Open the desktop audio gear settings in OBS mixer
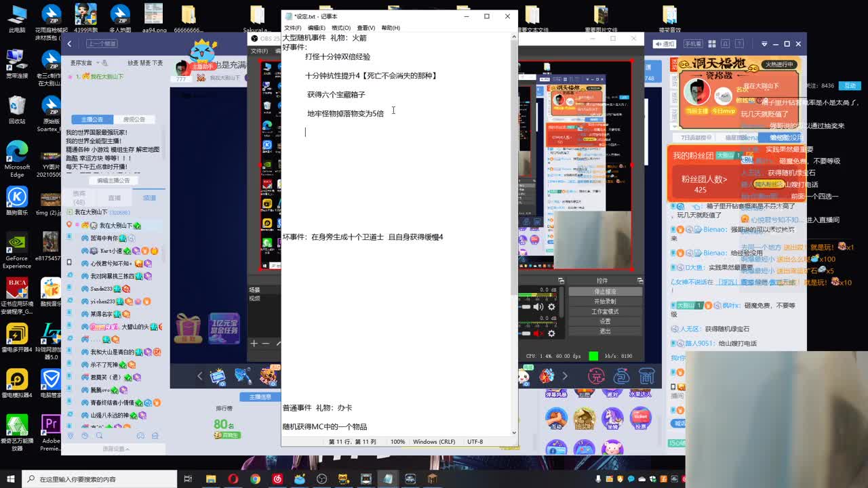868x488 pixels. coord(552,307)
